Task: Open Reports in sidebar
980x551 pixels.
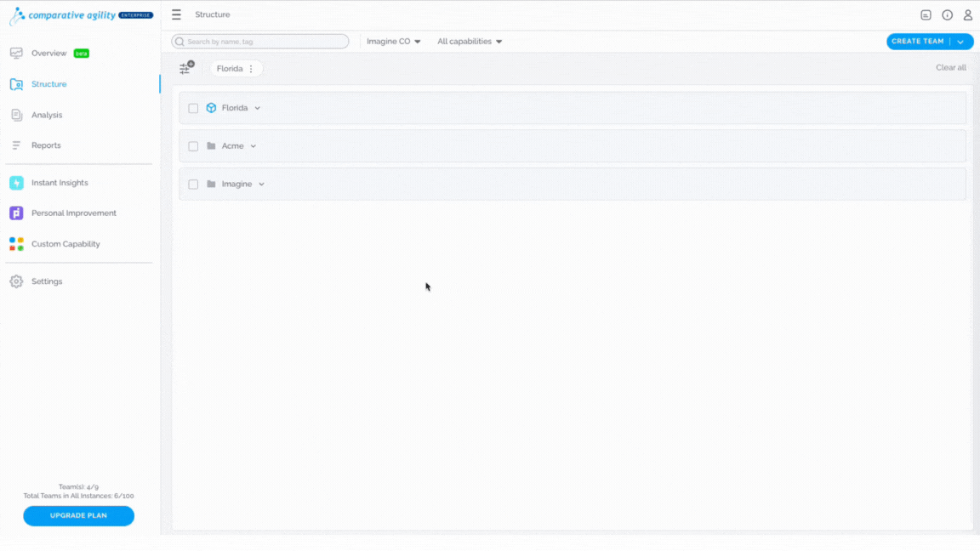Action: point(46,145)
